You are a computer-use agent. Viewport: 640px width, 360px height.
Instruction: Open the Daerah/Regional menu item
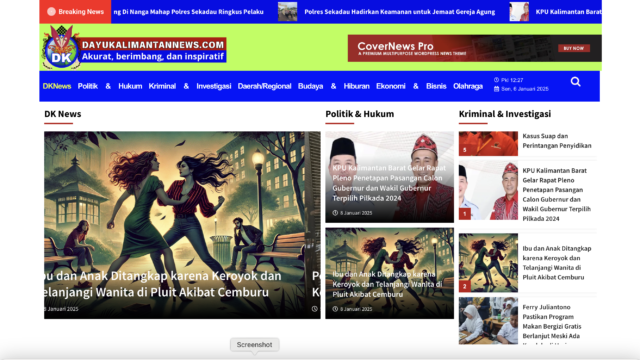pos(264,86)
